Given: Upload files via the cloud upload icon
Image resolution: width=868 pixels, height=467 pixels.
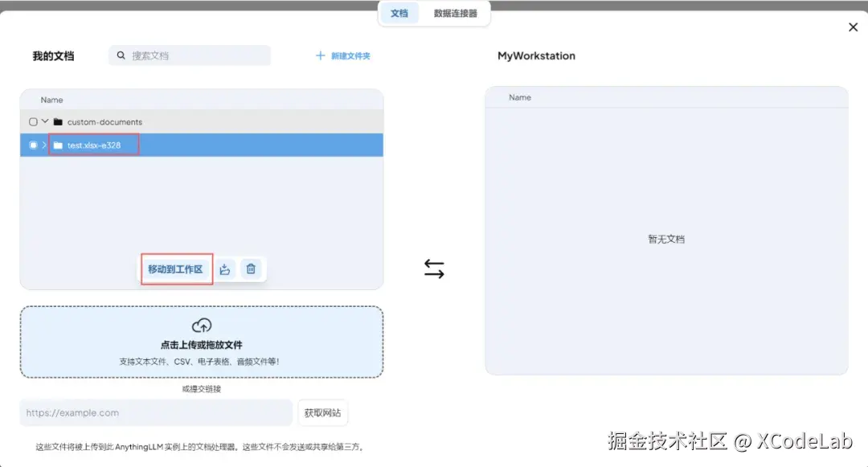Looking at the screenshot, I should pyautogui.click(x=202, y=326).
